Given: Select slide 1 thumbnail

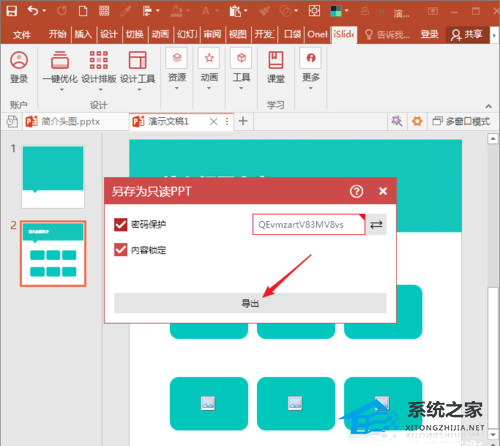Looking at the screenshot, I should (x=53, y=177).
